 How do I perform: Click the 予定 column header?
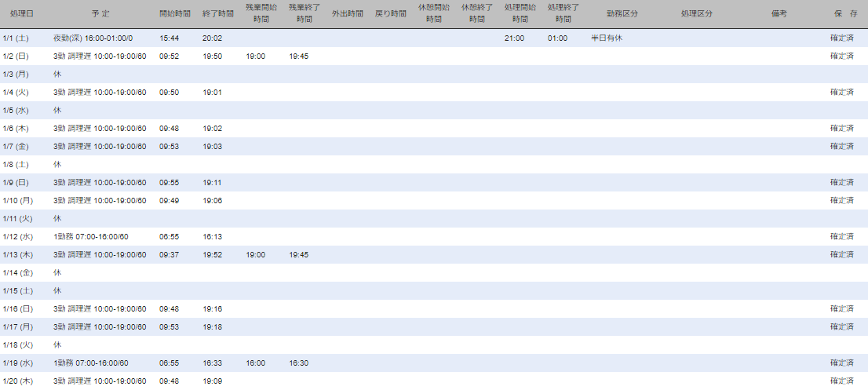100,14
